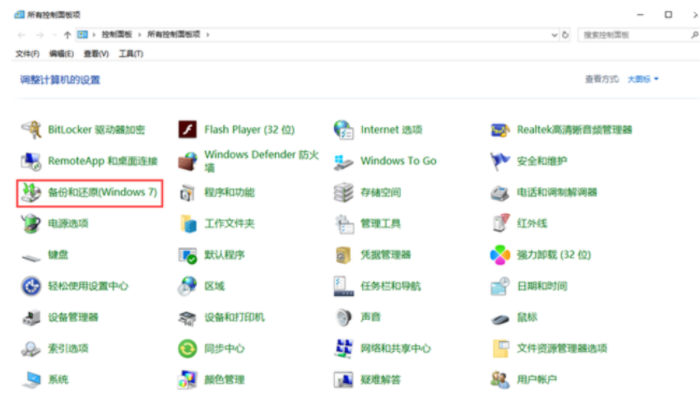Open the 文件资源管理器选项 icon
700x400 pixels.
pos(500,349)
